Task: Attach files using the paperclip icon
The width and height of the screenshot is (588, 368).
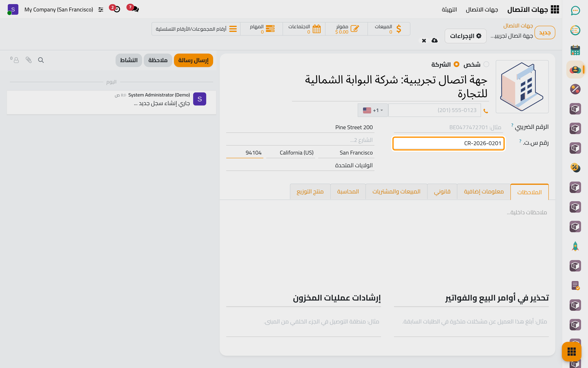Action: click(28, 60)
